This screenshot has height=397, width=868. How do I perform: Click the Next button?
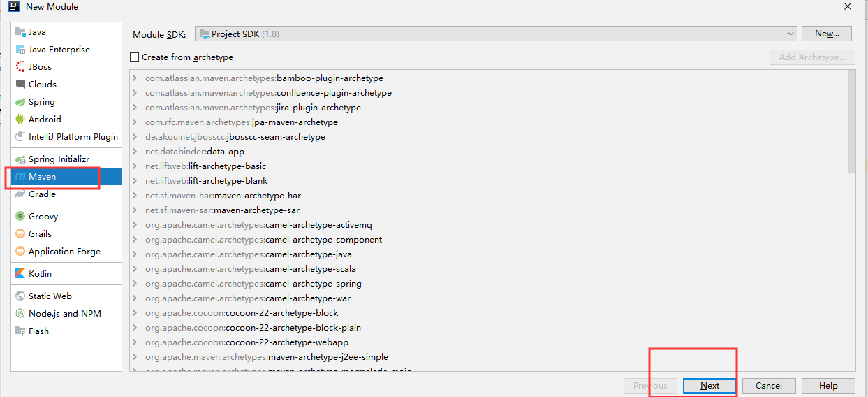click(709, 386)
